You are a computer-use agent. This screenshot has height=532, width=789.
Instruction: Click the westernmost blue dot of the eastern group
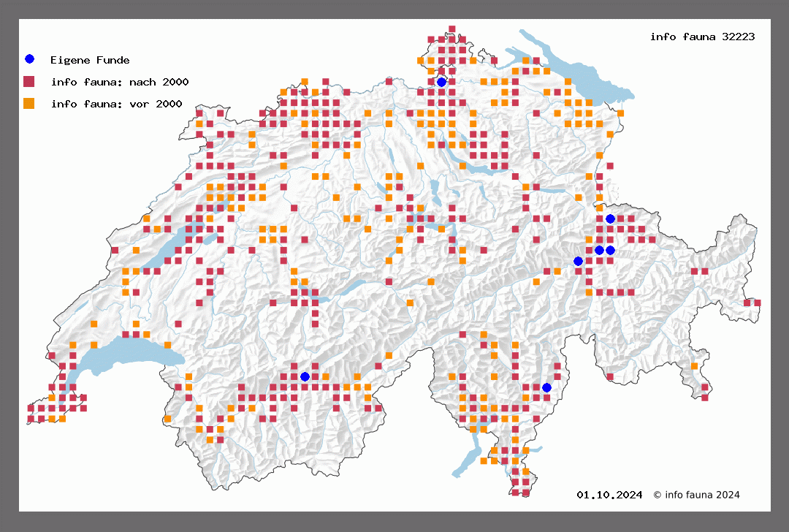coord(578,261)
